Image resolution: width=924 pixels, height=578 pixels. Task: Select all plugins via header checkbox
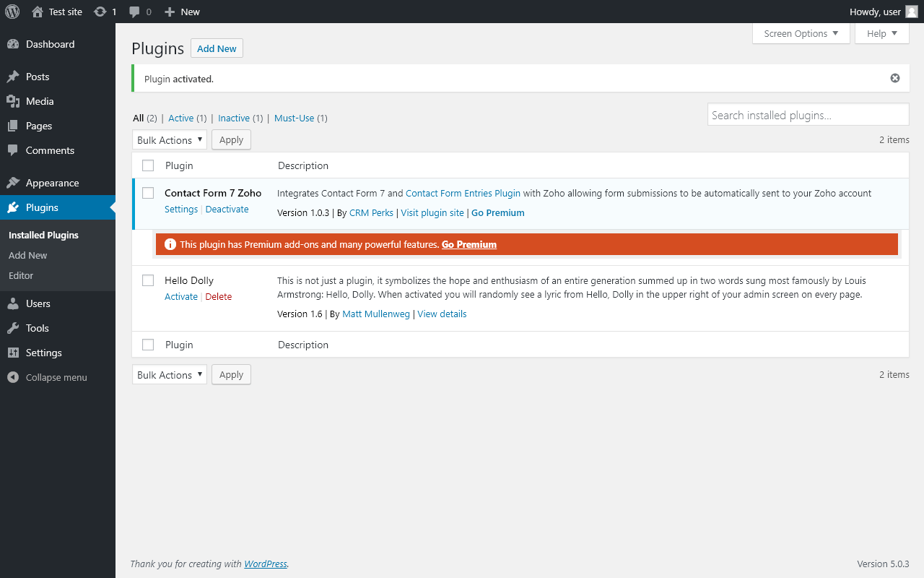tap(148, 165)
